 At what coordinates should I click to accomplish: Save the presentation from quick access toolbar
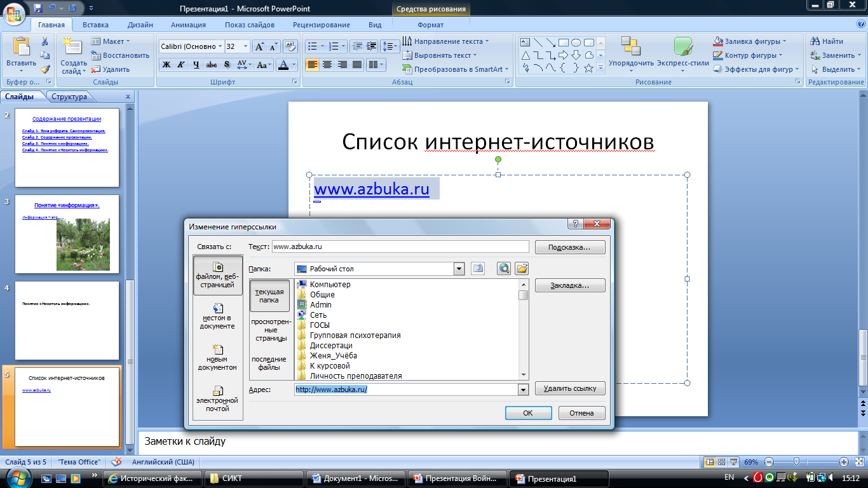click(x=39, y=8)
